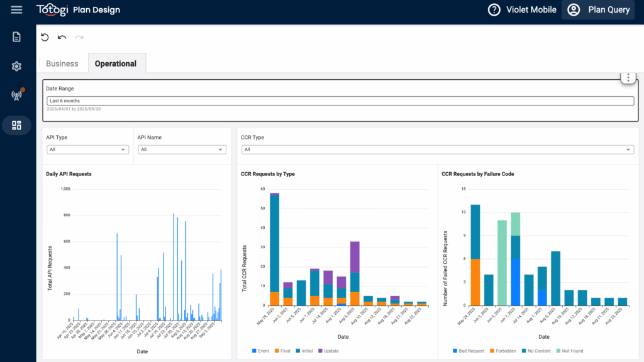Click the undo arrow icon
Viewport: 644px width, 362px height.
(62, 38)
